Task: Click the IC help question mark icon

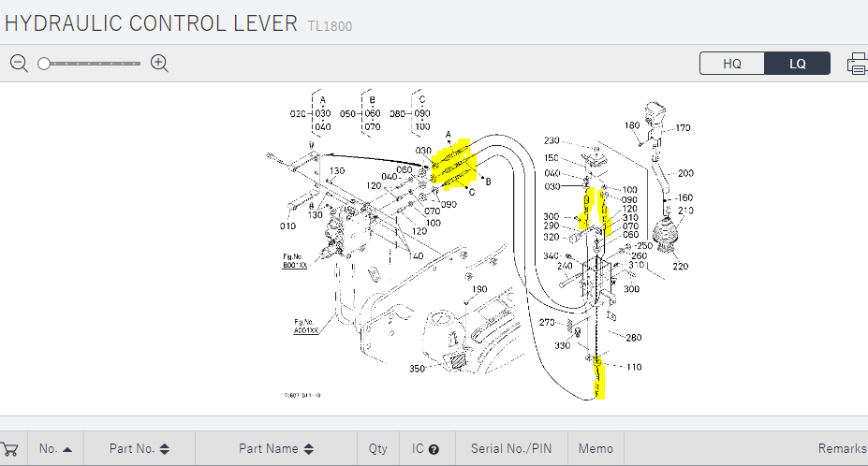Action: (x=434, y=449)
